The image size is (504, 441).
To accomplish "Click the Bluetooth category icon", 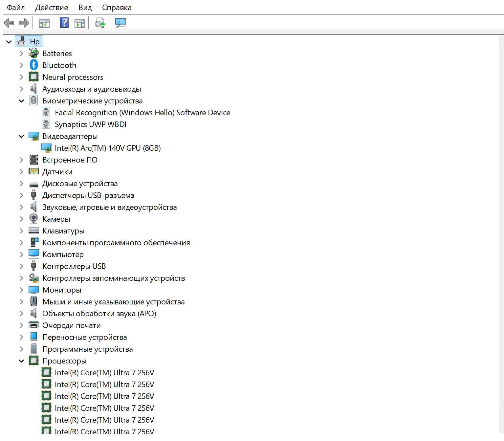I will pyautogui.click(x=33, y=65).
